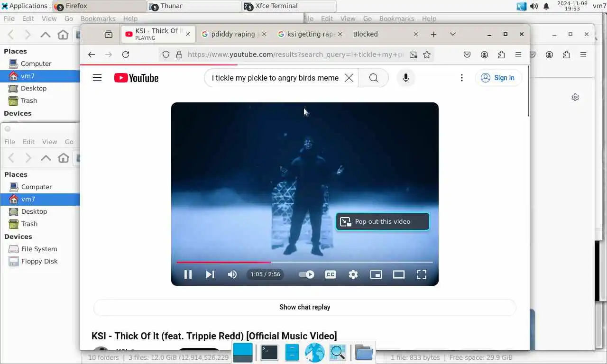Open Firefox tracking protection shield
The image size is (607, 364).
166,55
